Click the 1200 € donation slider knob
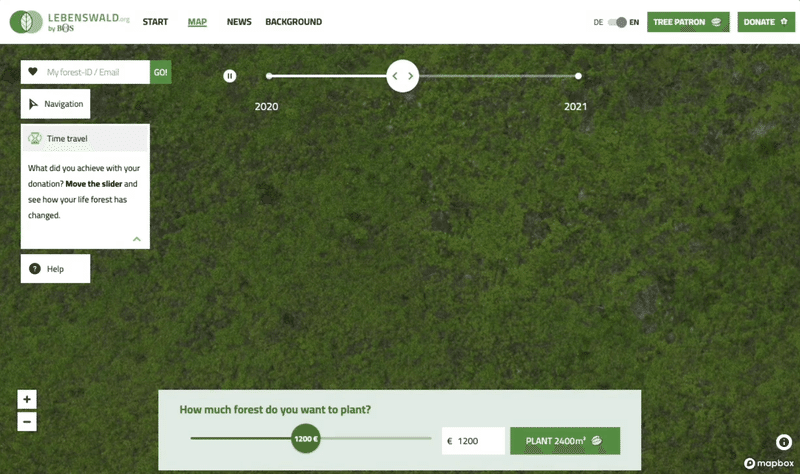This screenshot has width=800, height=474. point(306,438)
